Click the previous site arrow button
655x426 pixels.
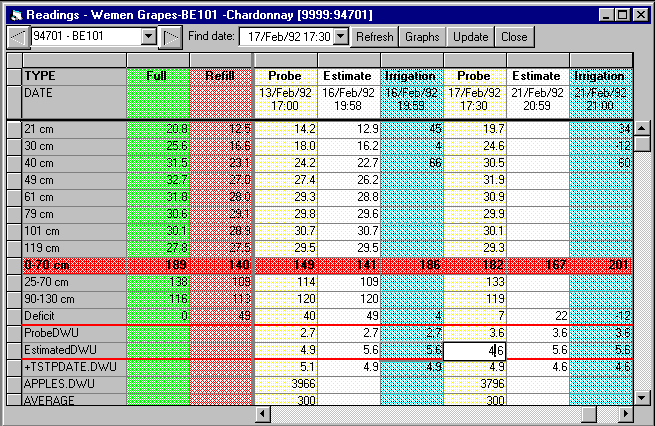click(x=18, y=36)
